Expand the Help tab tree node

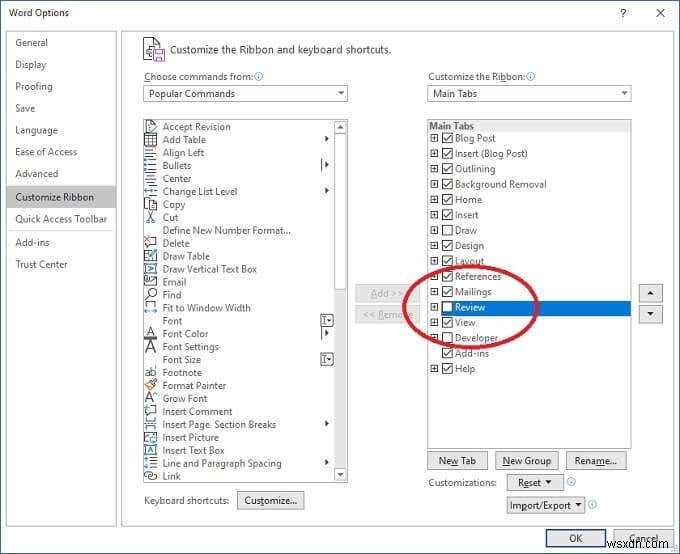tap(434, 369)
